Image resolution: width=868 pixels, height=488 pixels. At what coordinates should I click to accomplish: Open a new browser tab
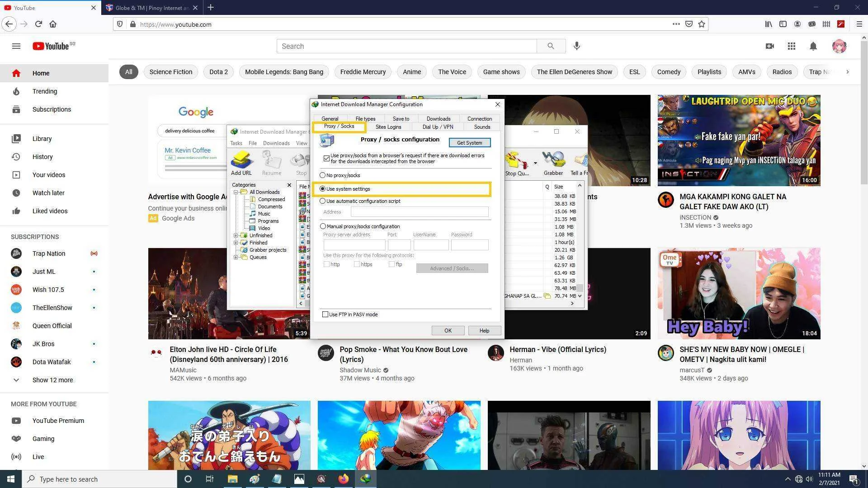[x=211, y=8]
